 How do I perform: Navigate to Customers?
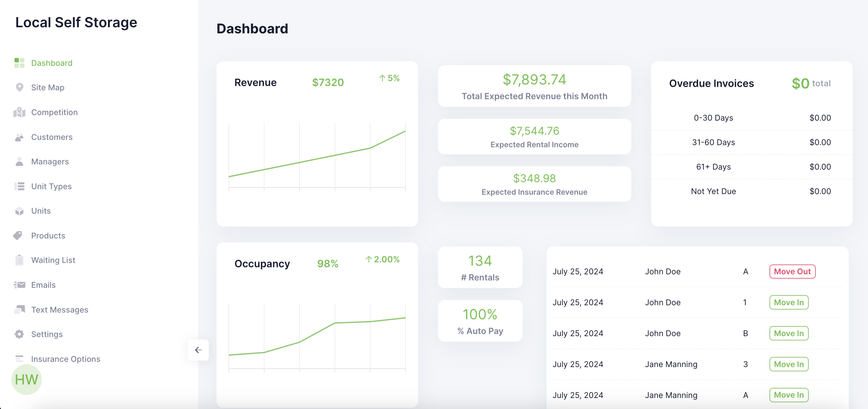52,137
